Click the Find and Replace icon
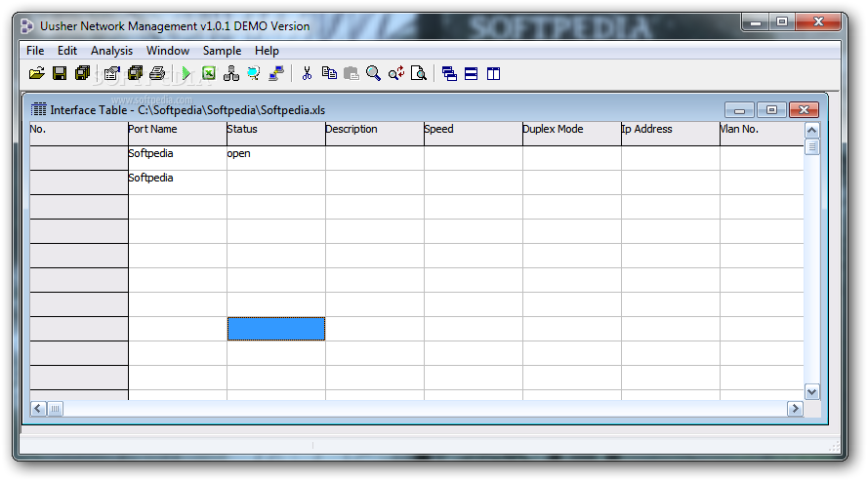This screenshot has width=868, height=481. [x=396, y=73]
